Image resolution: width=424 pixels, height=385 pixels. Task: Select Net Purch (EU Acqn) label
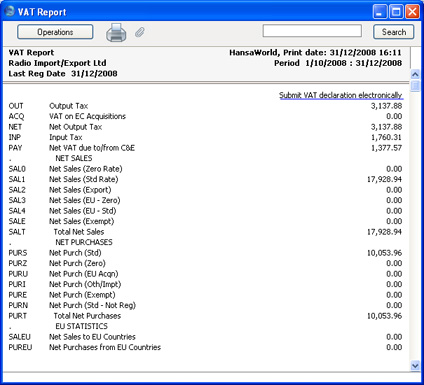click(x=84, y=274)
